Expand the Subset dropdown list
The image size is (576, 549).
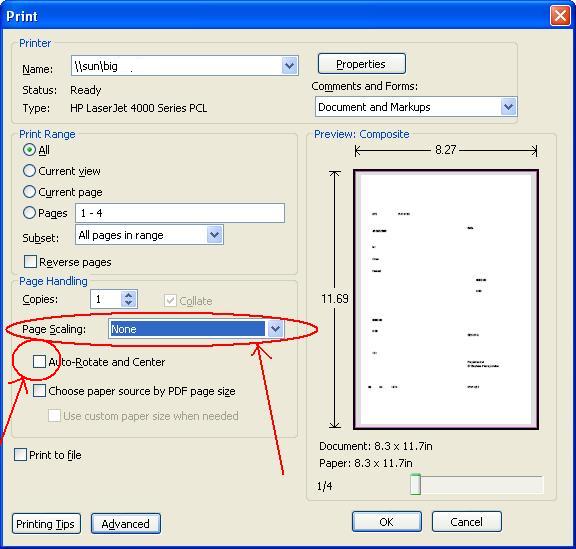pos(215,235)
